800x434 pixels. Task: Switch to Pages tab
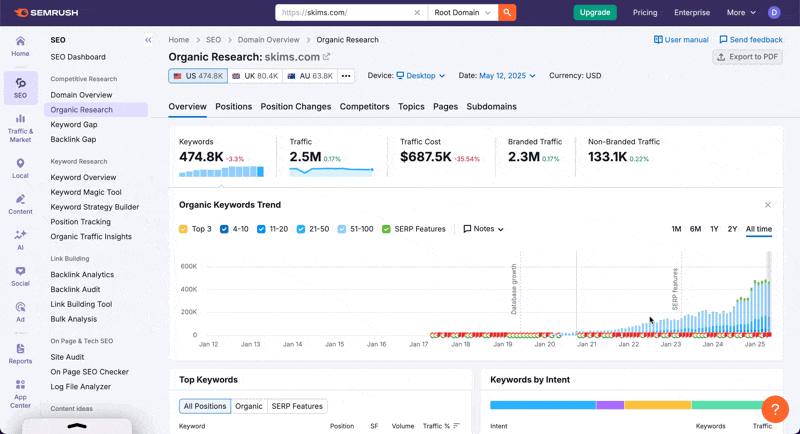pos(445,107)
